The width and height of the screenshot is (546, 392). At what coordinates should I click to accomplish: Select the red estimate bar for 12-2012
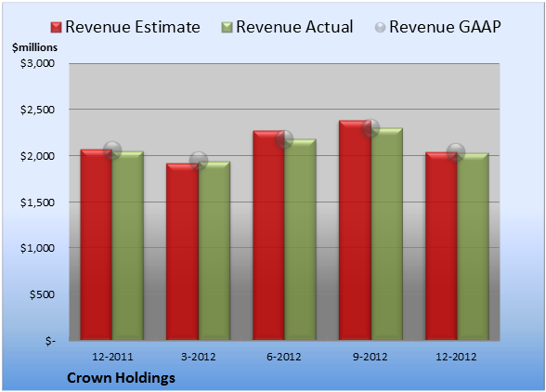click(x=441, y=246)
